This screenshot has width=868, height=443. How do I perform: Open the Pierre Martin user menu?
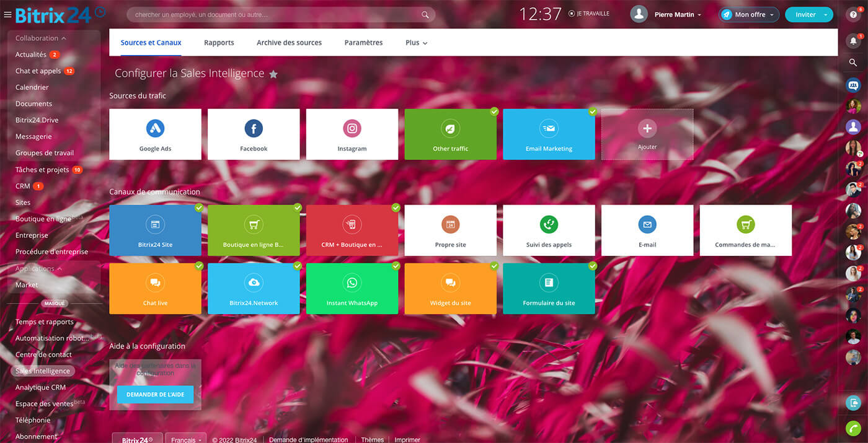[677, 14]
